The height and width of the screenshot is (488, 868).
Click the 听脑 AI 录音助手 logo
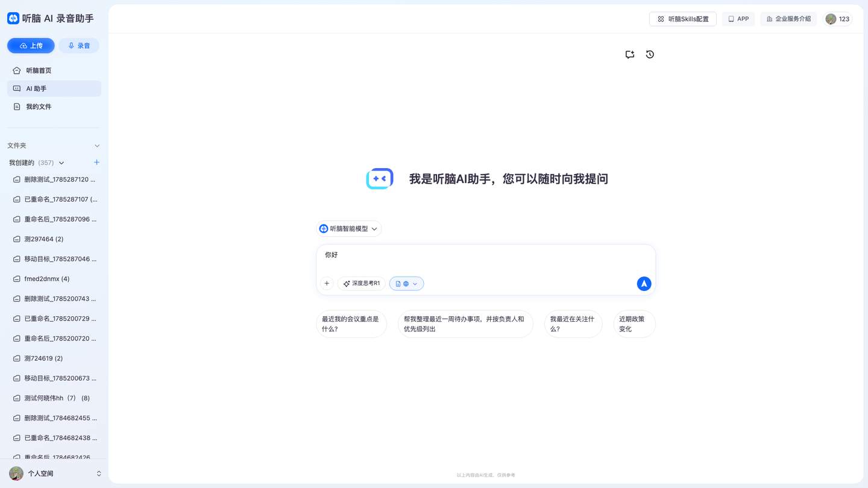click(51, 18)
